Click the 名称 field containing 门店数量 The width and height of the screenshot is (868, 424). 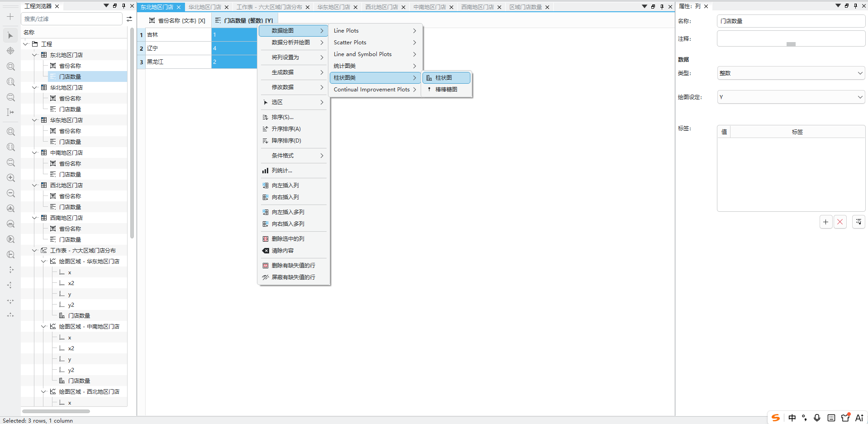pyautogui.click(x=791, y=21)
